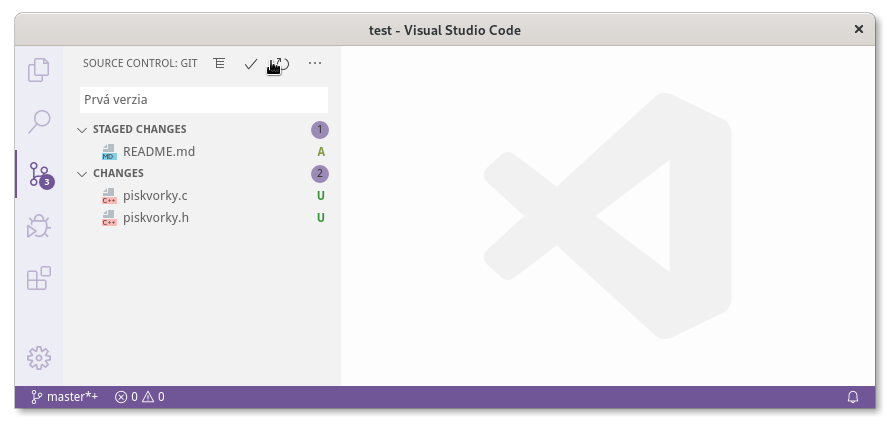Commit staged changes with checkmark icon
The height and width of the screenshot is (427, 894).
click(x=251, y=64)
